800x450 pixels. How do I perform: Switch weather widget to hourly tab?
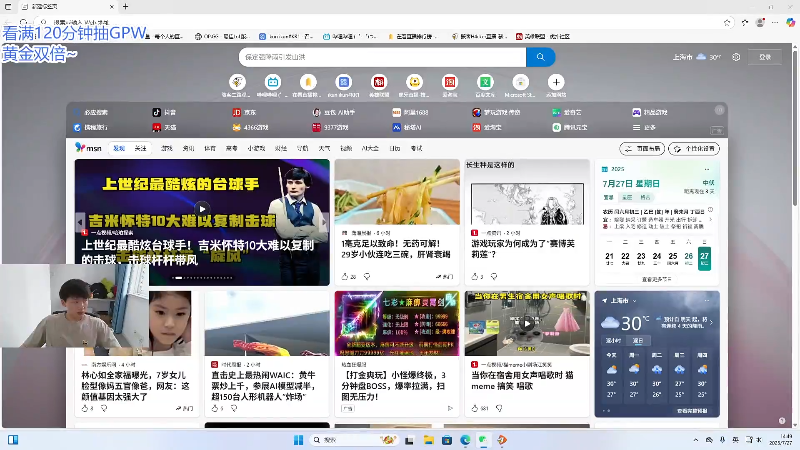pyautogui.click(x=613, y=340)
